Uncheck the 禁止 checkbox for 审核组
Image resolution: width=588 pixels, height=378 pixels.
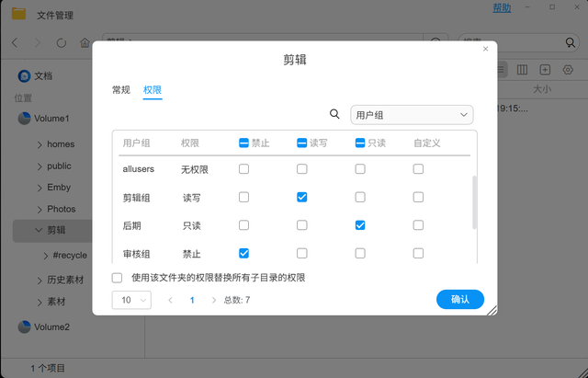243,253
